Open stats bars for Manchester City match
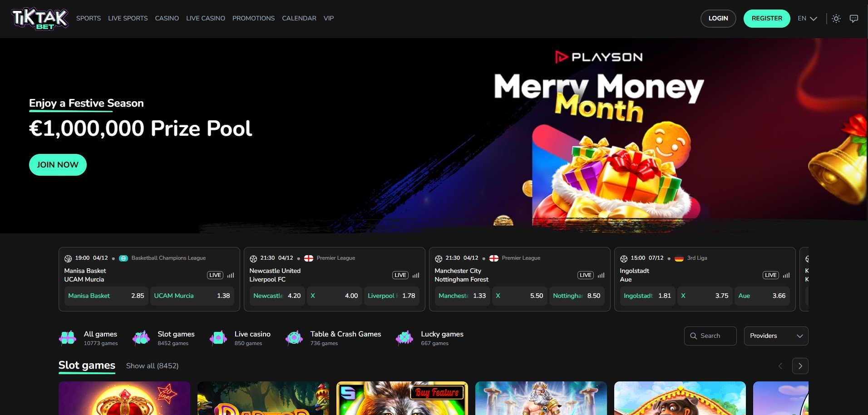868x415 pixels. (601, 275)
